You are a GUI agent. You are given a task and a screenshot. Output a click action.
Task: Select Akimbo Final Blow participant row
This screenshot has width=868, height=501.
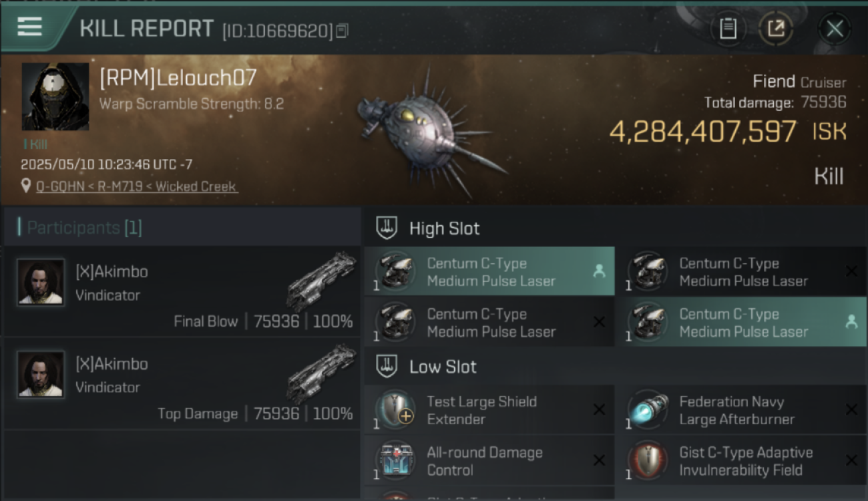182,291
